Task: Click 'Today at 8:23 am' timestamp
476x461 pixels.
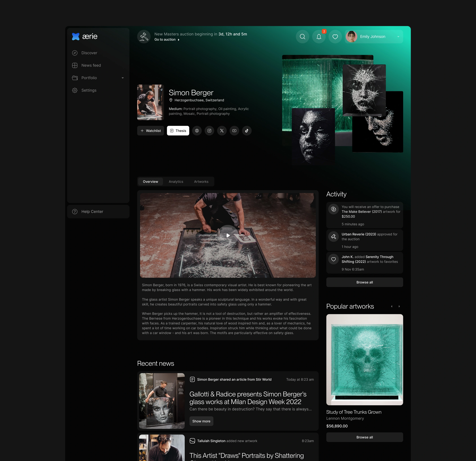Action: point(300,379)
